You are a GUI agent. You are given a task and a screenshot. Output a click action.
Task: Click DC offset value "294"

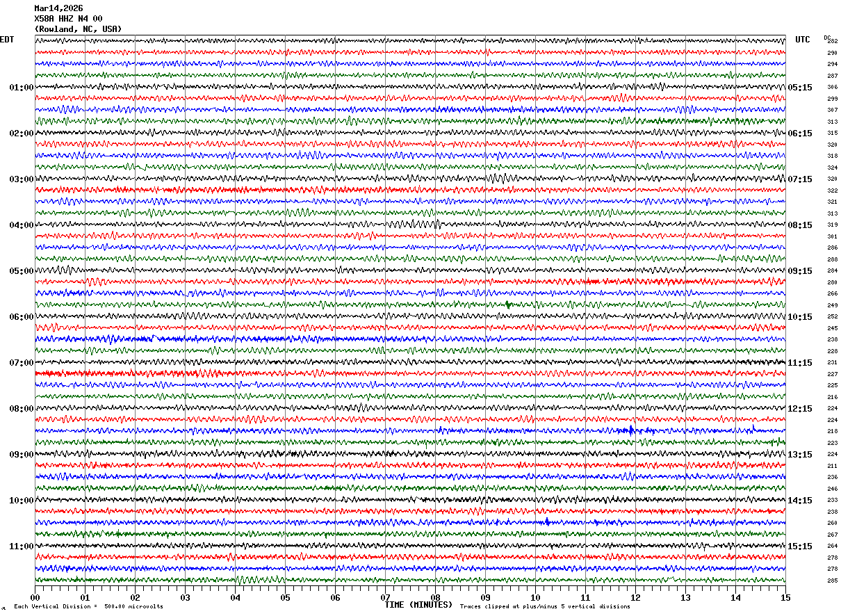(832, 65)
